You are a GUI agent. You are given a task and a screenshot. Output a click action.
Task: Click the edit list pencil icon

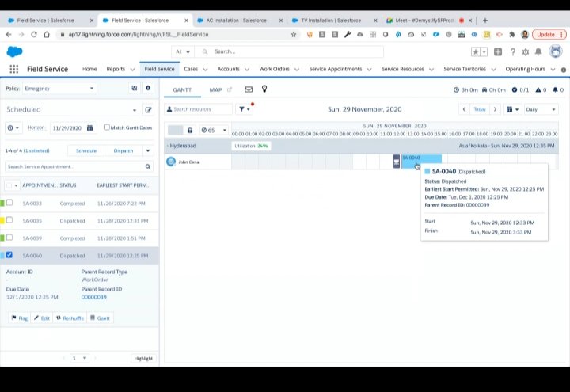point(148,110)
